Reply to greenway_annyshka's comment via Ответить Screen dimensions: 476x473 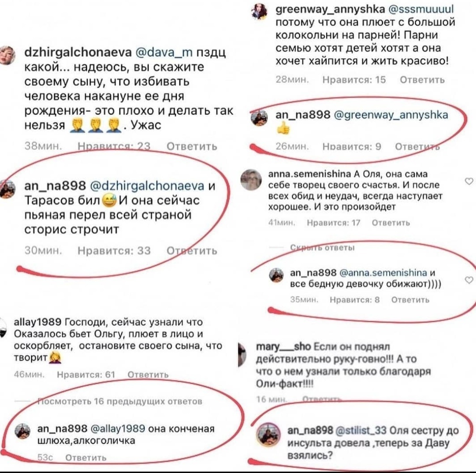click(422, 79)
